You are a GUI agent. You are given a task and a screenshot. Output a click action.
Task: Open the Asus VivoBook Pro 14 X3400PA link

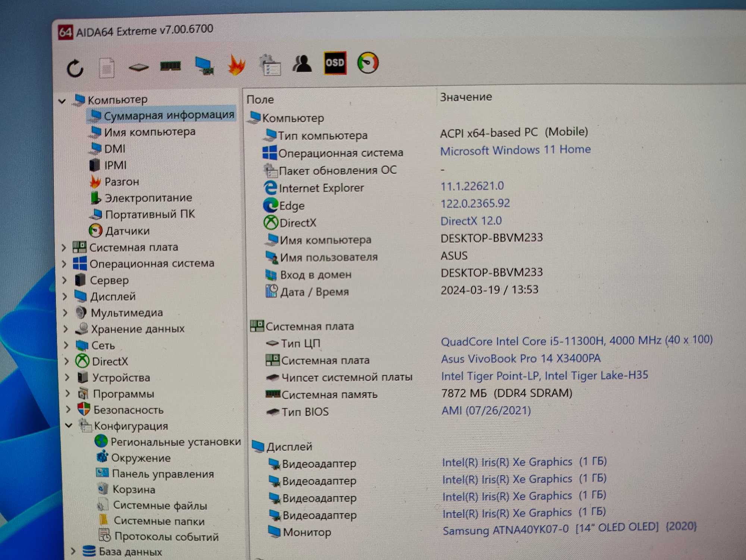[x=521, y=358]
